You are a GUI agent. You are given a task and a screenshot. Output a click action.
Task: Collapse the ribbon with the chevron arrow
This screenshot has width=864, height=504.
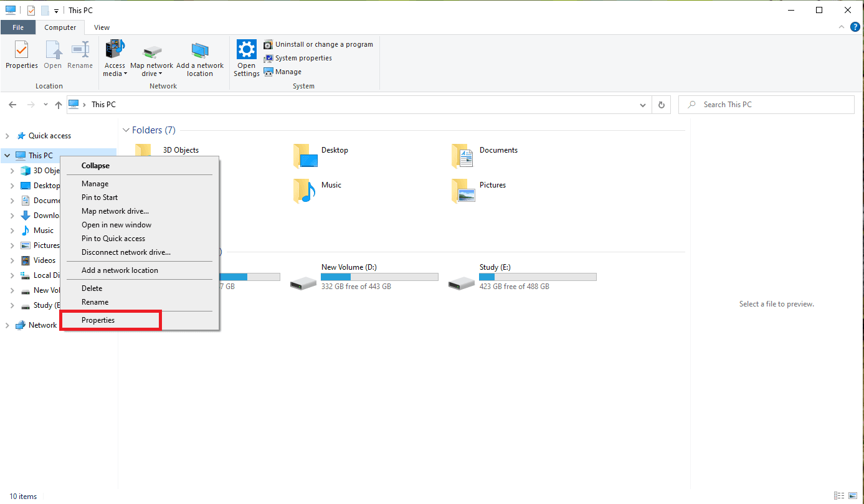(841, 27)
